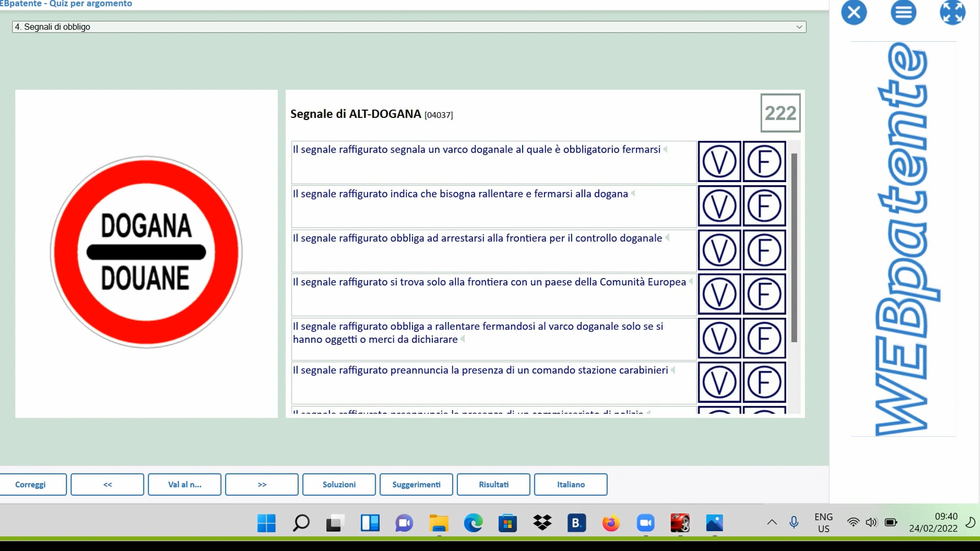Click the question list vertical scrollbar
Viewport: 980px width, 551px height.
click(x=794, y=248)
